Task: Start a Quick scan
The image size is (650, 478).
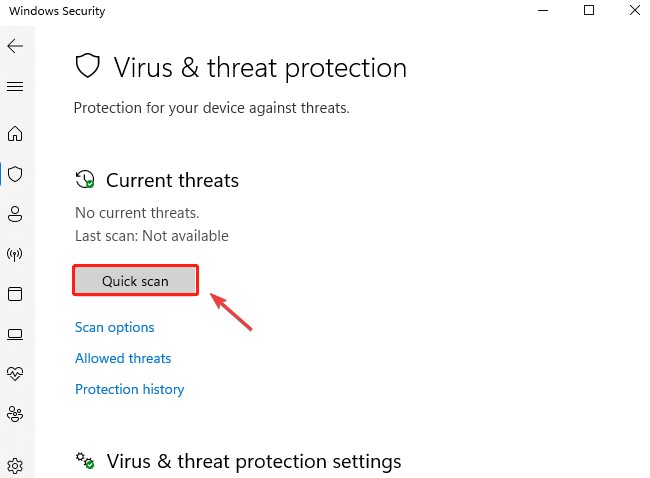Action: (x=135, y=281)
